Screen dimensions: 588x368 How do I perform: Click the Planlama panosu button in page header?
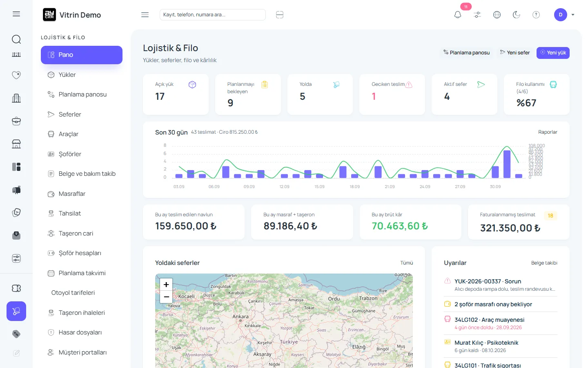(467, 53)
